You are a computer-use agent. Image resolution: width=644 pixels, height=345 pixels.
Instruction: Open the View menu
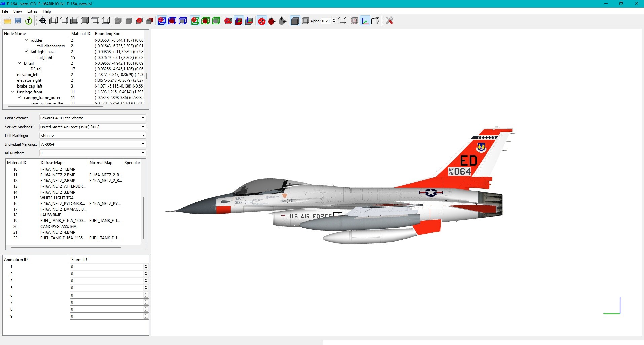17,11
